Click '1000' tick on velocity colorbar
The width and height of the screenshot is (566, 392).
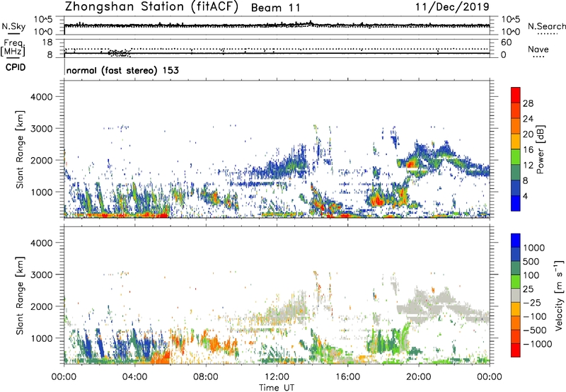(533, 248)
